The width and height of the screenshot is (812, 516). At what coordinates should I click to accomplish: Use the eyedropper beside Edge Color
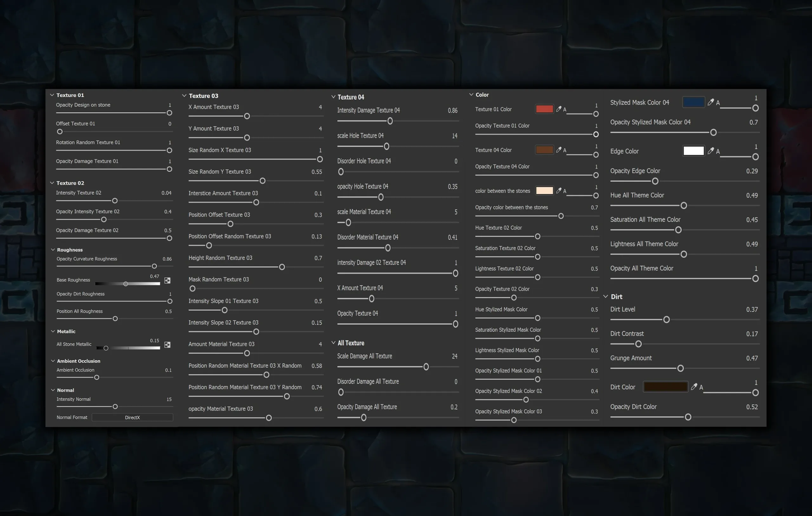point(710,151)
